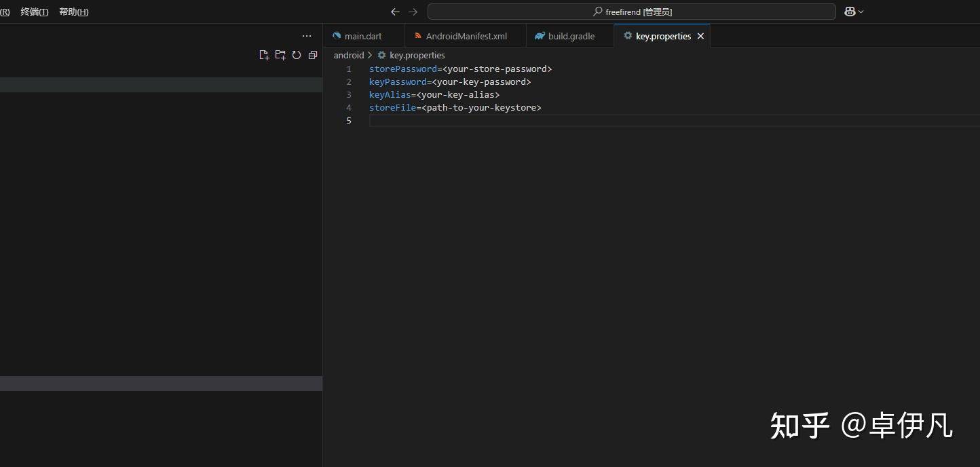Create a new folder with the sidebar icon
980x467 pixels.
click(x=280, y=55)
